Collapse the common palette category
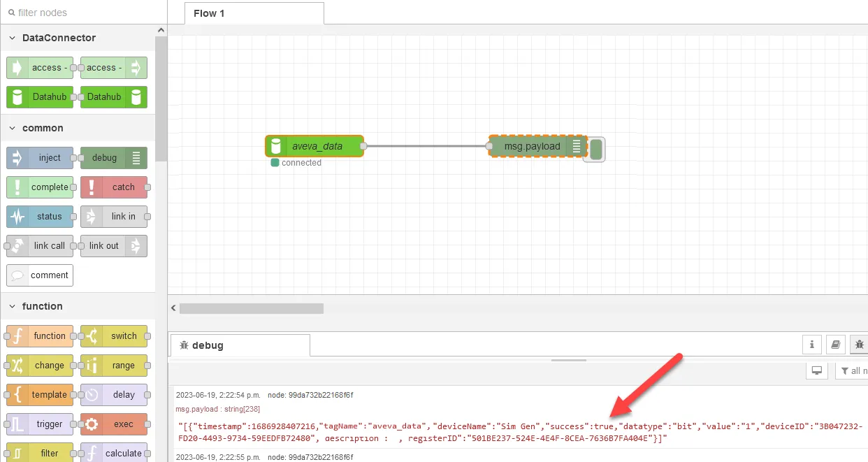The image size is (868, 462). 78,128
